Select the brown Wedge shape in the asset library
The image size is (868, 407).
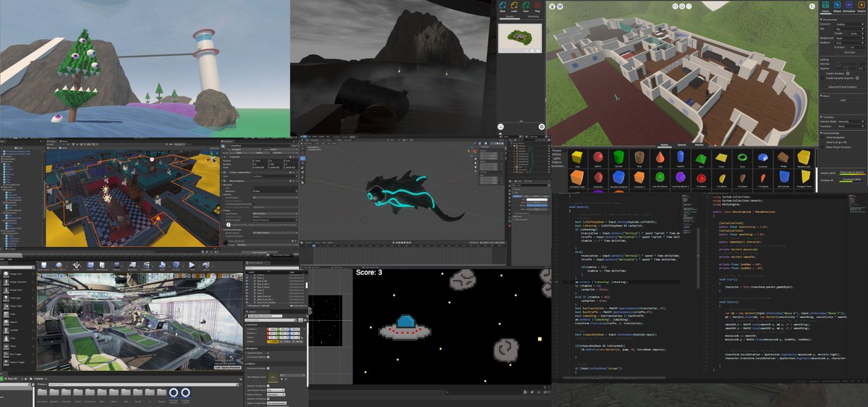783,157
